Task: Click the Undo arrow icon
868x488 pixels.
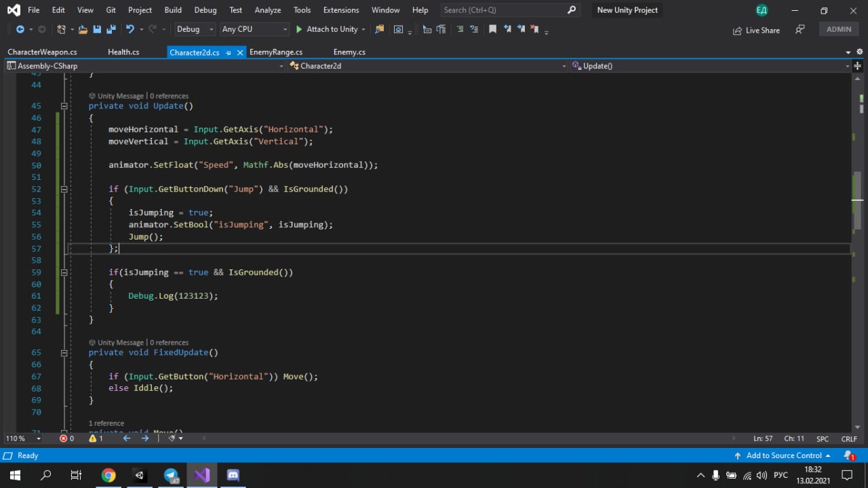Action: (x=130, y=29)
